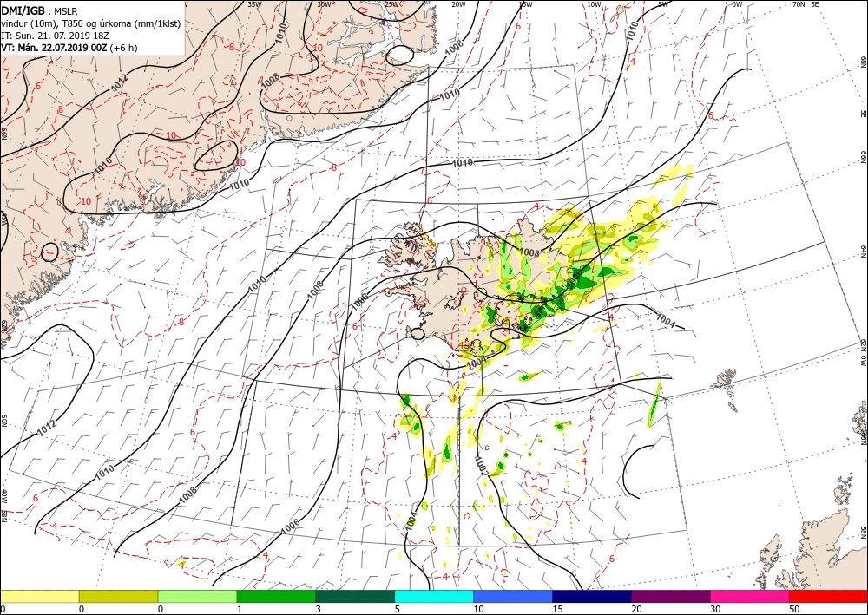868x615 pixels.
Task: Click the pale yellow legend swatch
Action: click(39, 597)
